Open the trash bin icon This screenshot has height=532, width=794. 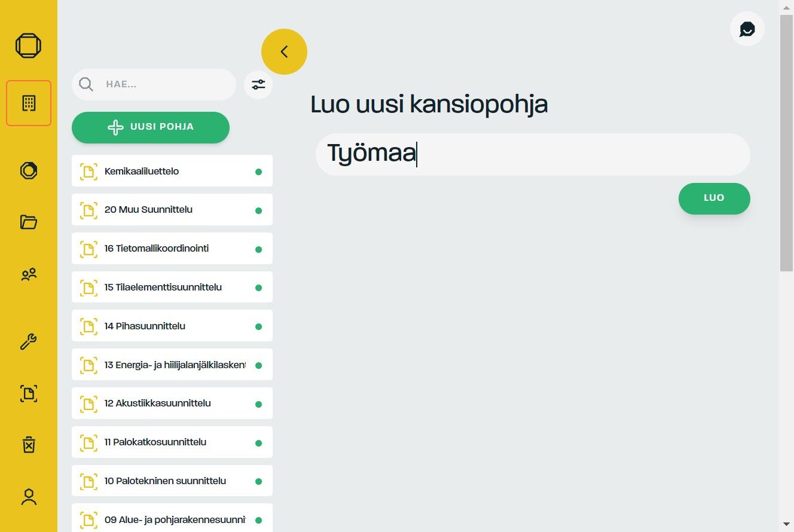pos(29,445)
